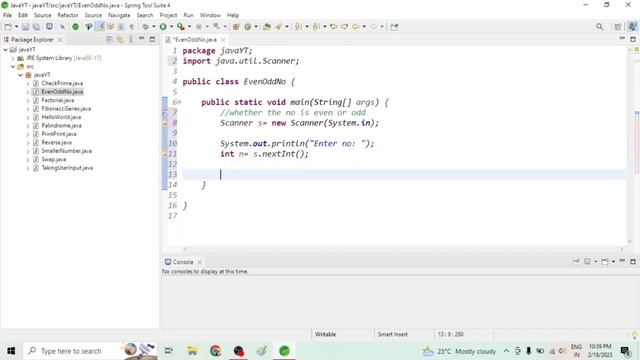Expand the JRE System Library node
Screen dimensions: 640x360
pos(13,58)
